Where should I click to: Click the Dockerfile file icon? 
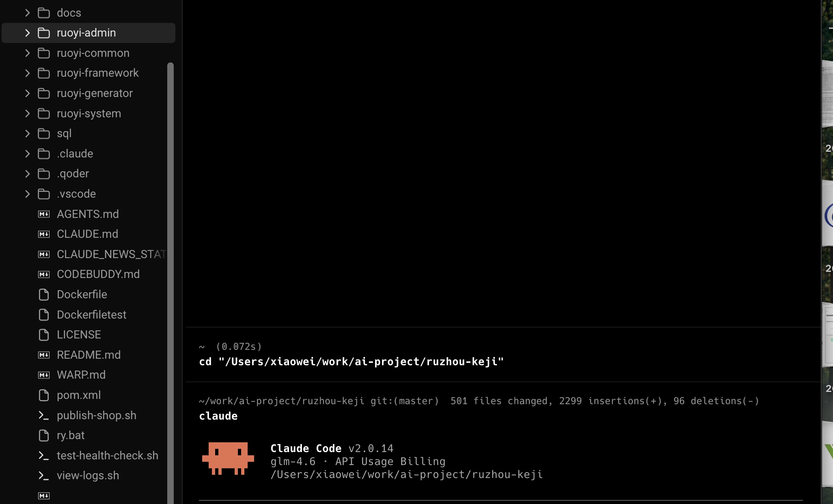tap(44, 295)
